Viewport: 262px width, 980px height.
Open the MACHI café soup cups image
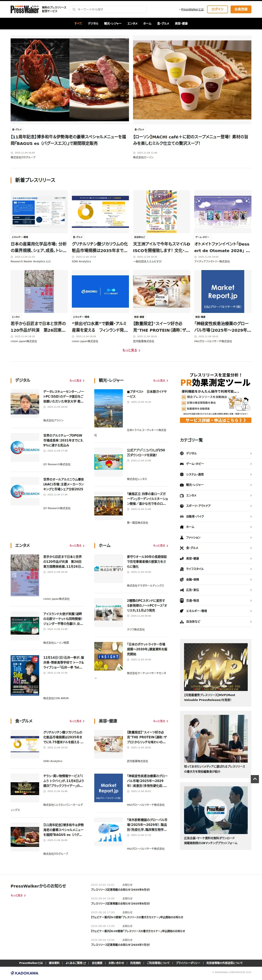tap(192, 80)
